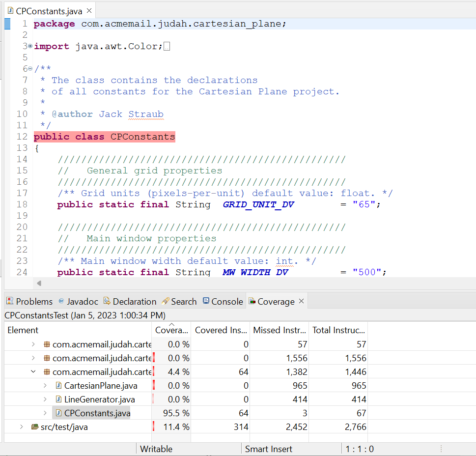This screenshot has height=456, width=476.
Task: Expand the src/test/java tree node
Action: pos(21,427)
